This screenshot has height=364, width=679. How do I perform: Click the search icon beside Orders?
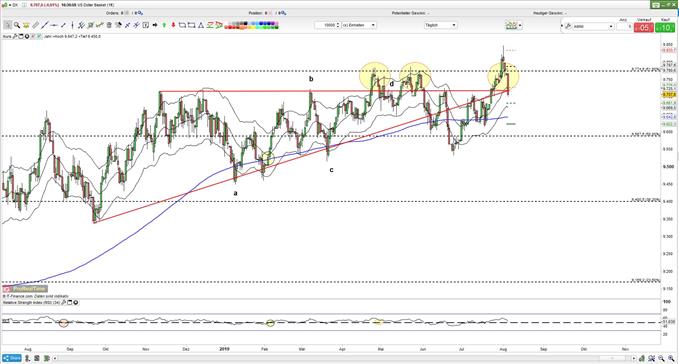coord(140,13)
